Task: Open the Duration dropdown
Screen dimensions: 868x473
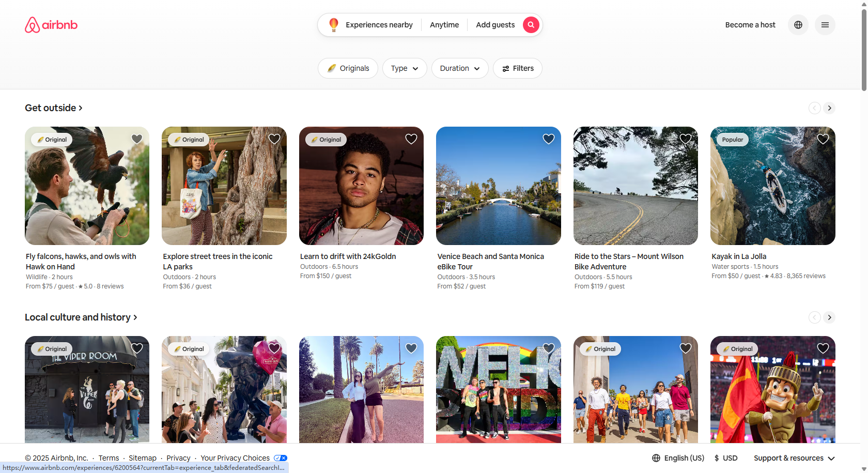Action: (x=459, y=68)
